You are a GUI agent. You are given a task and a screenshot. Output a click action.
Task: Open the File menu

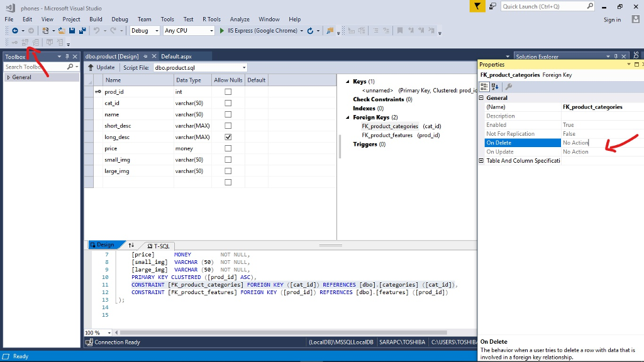[x=9, y=19]
